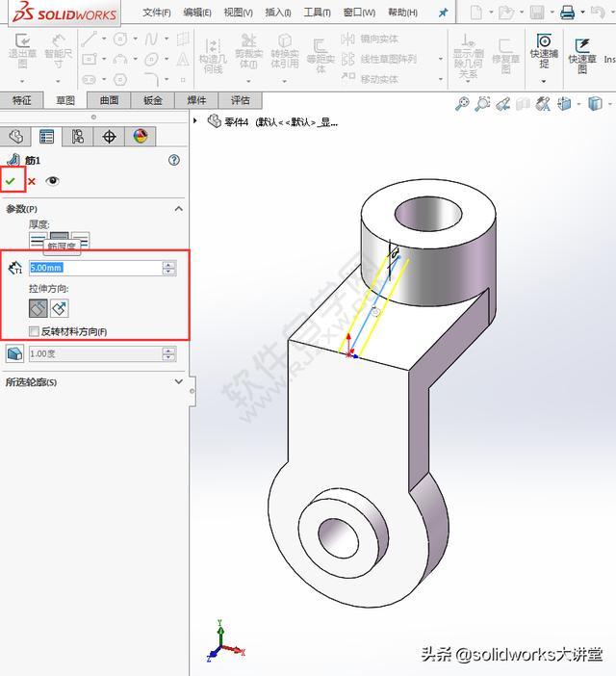Open the 插入(I) menu
Viewport: 616px width, 676px height.
[x=278, y=13]
